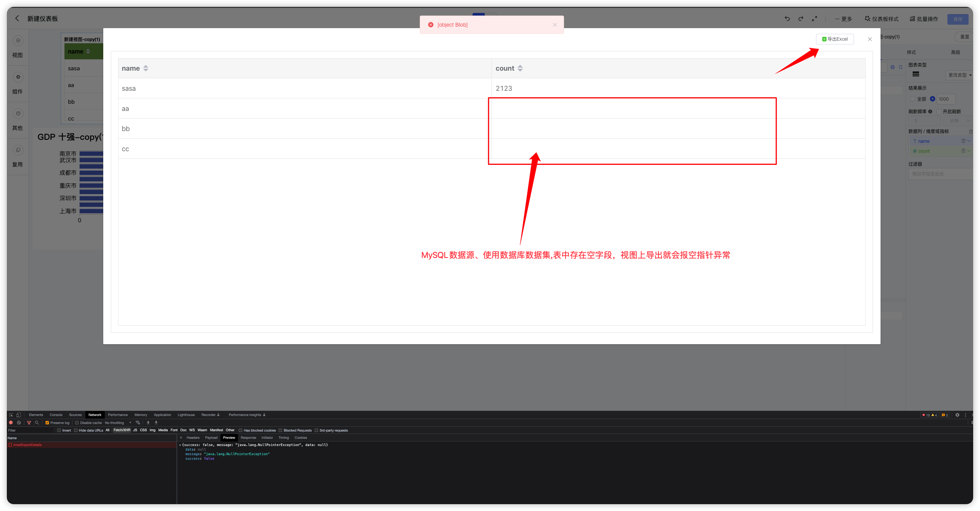Viewport: 980px width, 511px height.
Task: Open the Preview tab in DevTools
Action: [x=229, y=438]
